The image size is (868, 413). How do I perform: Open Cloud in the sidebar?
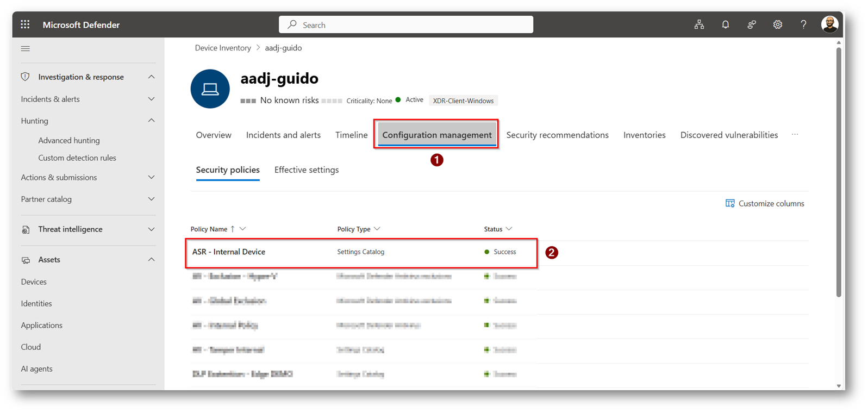coord(31,347)
